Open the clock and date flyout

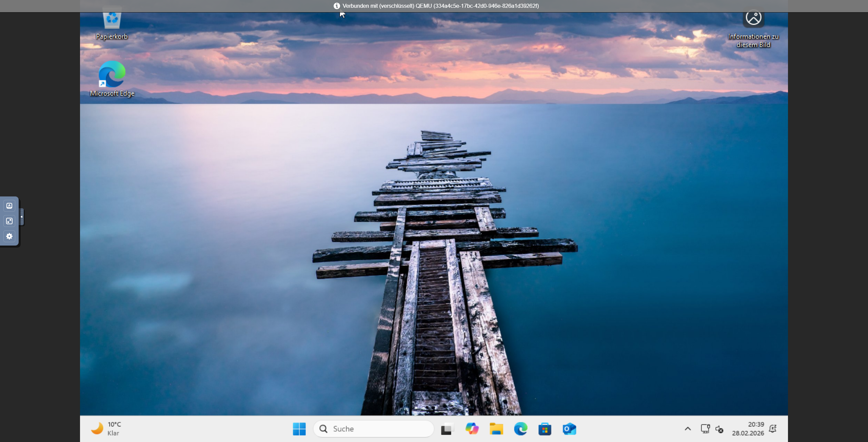pos(748,429)
